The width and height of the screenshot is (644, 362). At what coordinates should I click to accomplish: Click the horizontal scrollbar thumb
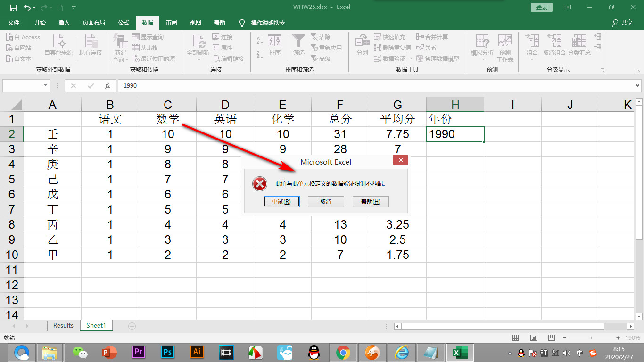[503, 326]
